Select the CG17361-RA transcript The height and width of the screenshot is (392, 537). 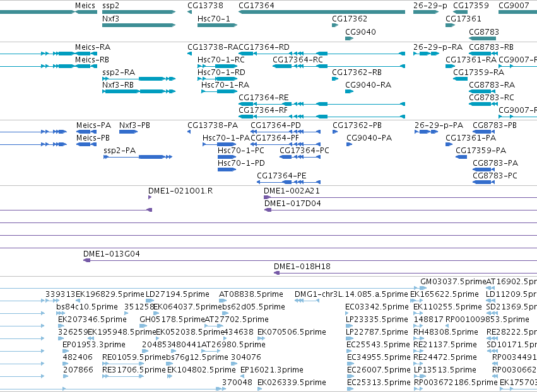point(450,66)
